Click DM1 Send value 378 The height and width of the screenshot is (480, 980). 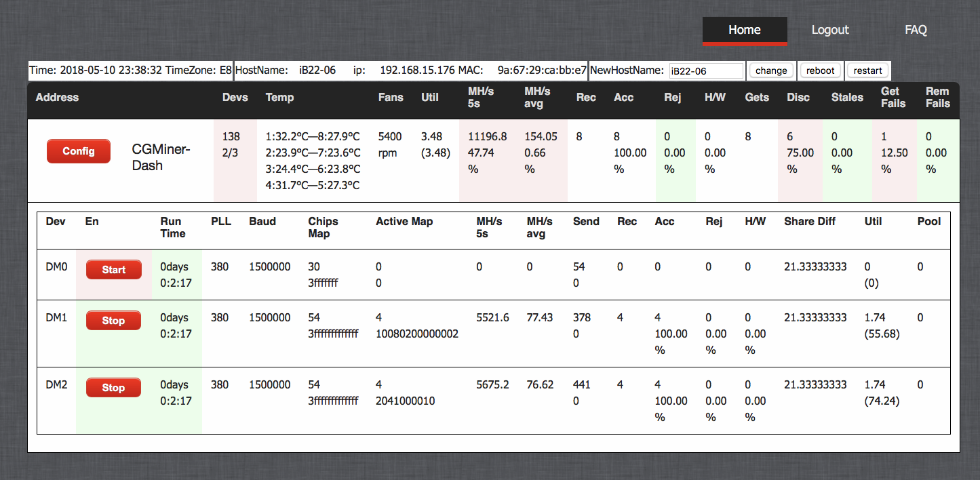pyautogui.click(x=582, y=317)
